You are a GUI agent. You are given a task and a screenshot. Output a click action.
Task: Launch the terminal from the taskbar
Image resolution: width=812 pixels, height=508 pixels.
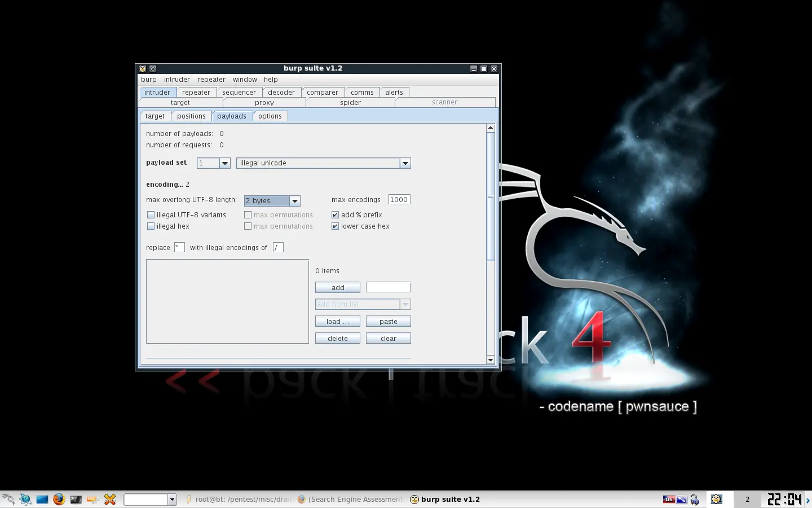point(76,499)
